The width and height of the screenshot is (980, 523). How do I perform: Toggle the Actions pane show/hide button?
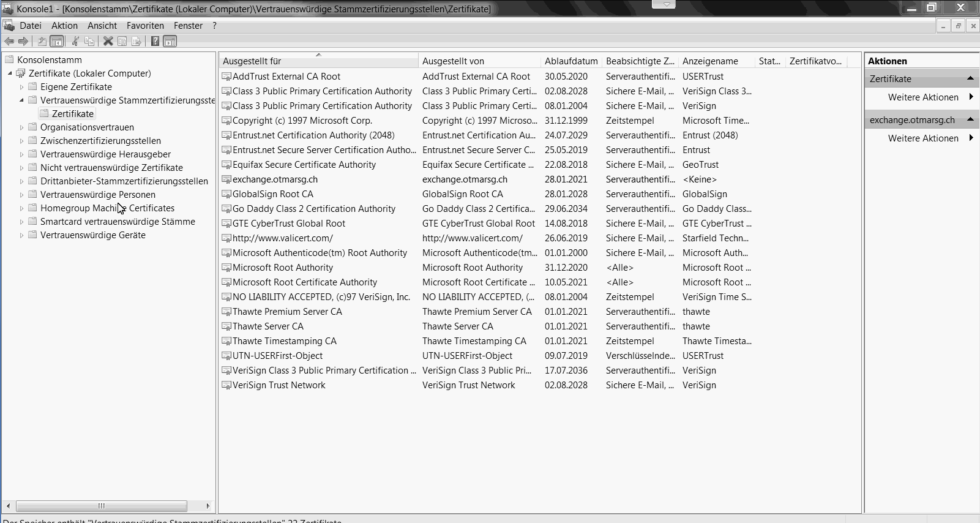170,41
